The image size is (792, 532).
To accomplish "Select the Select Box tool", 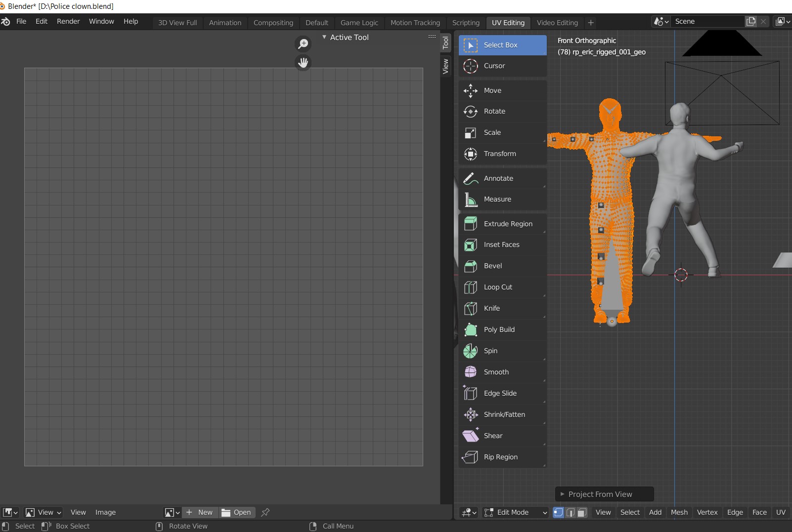I will (502, 45).
